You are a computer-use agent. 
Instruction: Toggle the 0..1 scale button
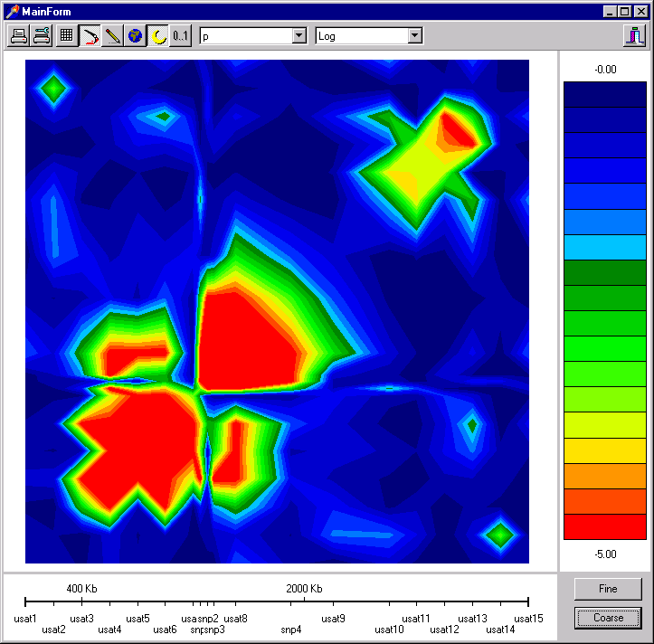point(180,36)
